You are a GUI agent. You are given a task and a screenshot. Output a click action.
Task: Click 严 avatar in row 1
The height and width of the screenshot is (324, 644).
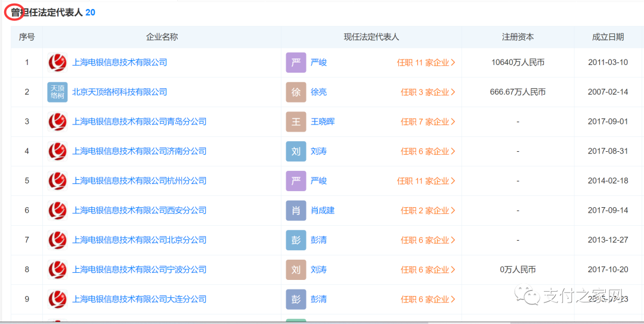[296, 63]
